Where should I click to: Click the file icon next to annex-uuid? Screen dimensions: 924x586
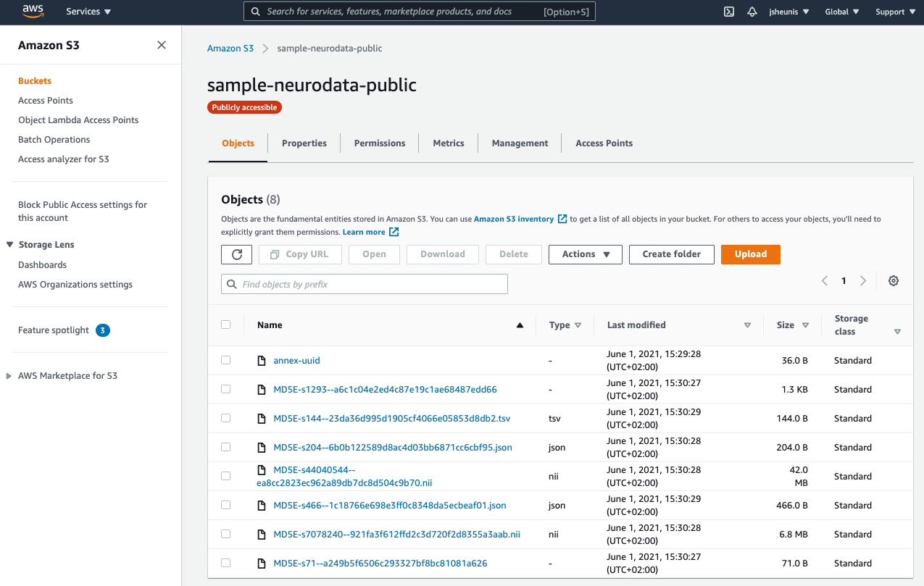point(262,360)
